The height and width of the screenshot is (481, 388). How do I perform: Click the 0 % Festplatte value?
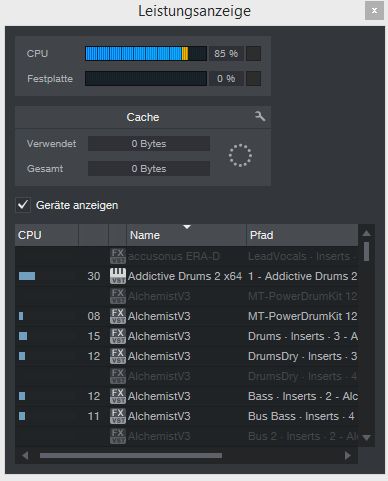pyautogui.click(x=226, y=79)
